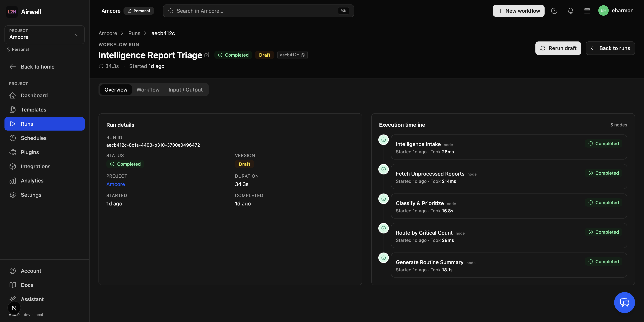The height and width of the screenshot is (322, 644).
Task: Click the Analytics bar chart icon
Action: [x=13, y=180]
